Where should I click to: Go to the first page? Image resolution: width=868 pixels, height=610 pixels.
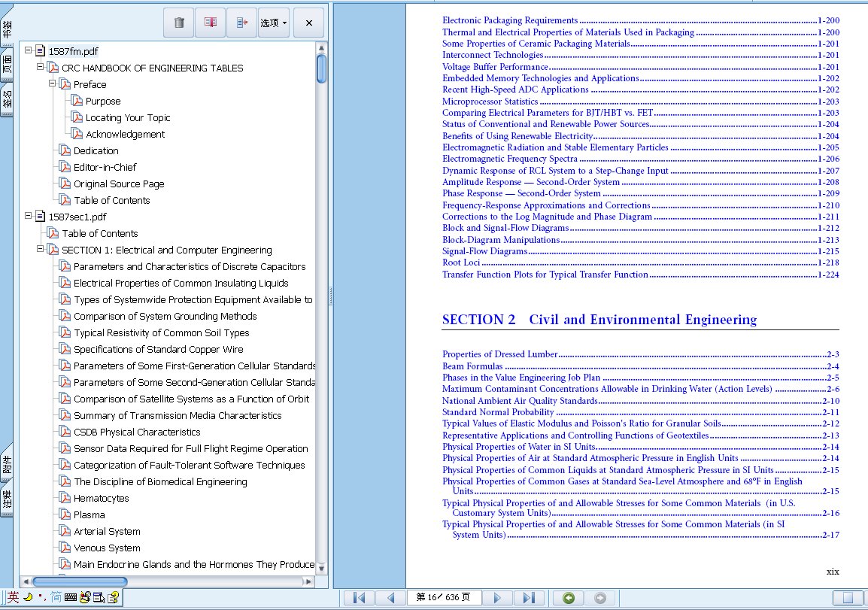coord(359,598)
